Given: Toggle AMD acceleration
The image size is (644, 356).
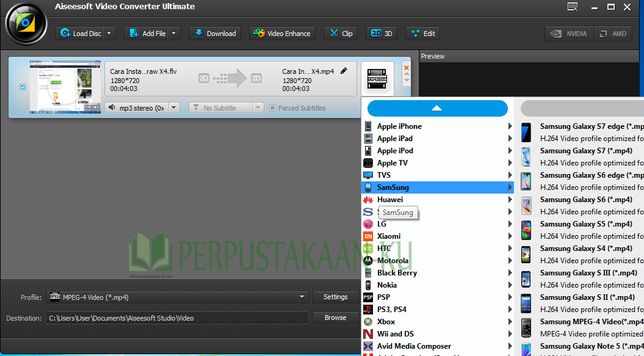Looking at the screenshot, I should coord(612,34).
